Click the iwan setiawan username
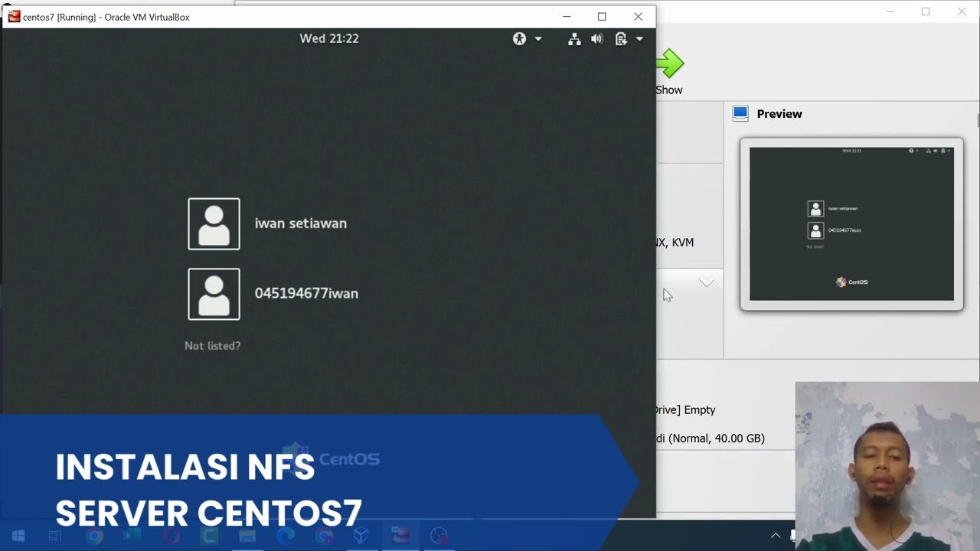980x551 pixels. click(x=300, y=223)
